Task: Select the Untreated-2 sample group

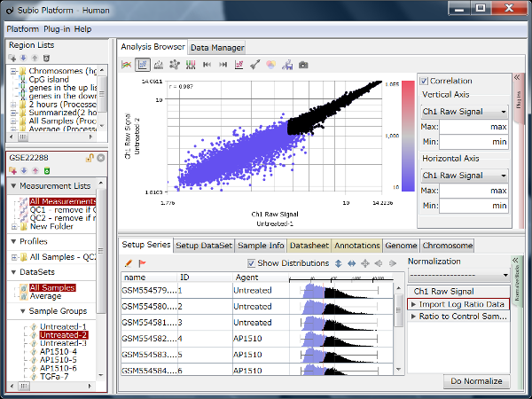Action: tap(63, 335)
